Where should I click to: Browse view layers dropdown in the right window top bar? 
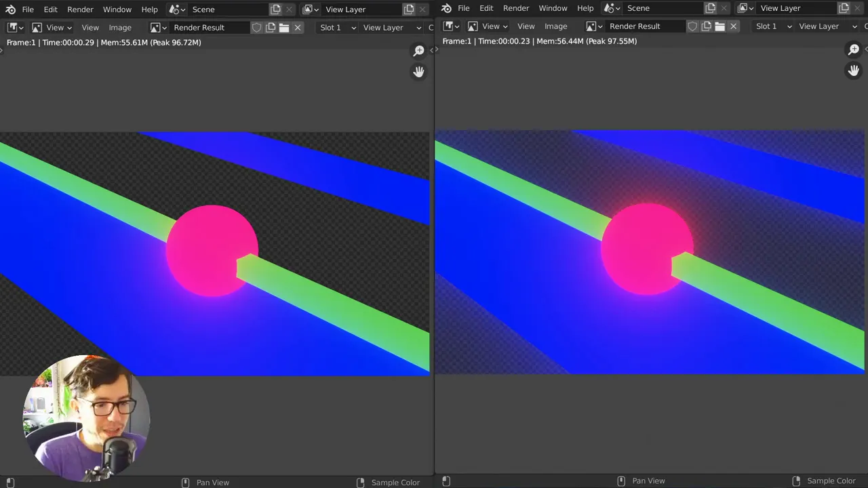pos(746,8)
